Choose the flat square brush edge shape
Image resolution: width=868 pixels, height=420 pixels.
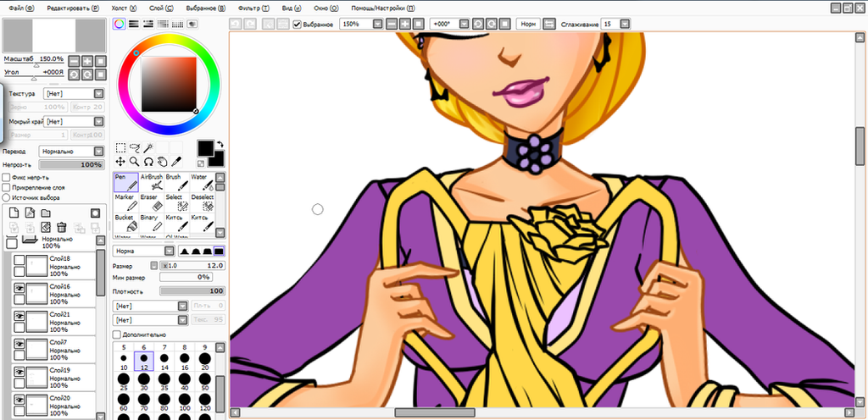point(219,251)
